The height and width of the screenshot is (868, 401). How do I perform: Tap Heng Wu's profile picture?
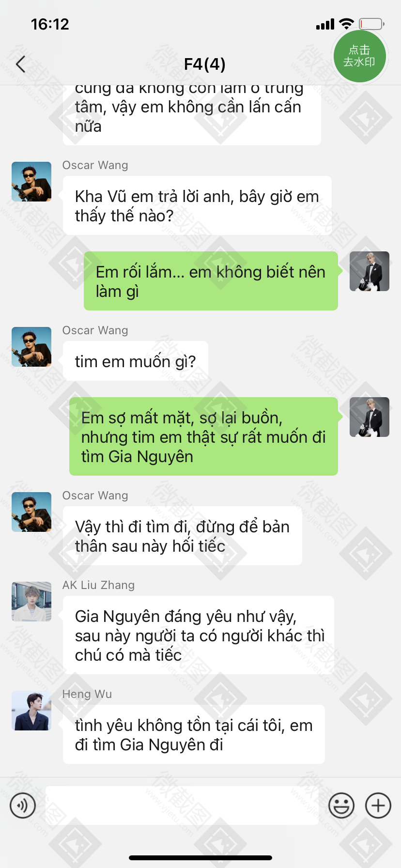[x=31, y=711]
